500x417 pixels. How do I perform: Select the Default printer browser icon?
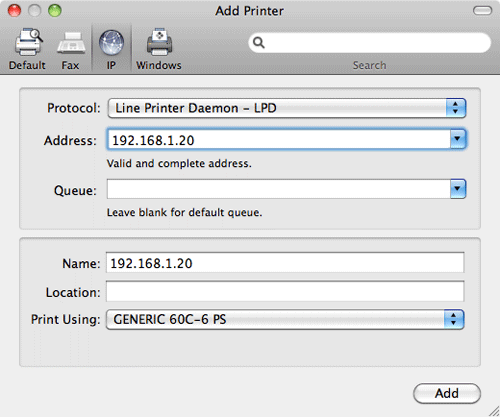tap(28, 42)
